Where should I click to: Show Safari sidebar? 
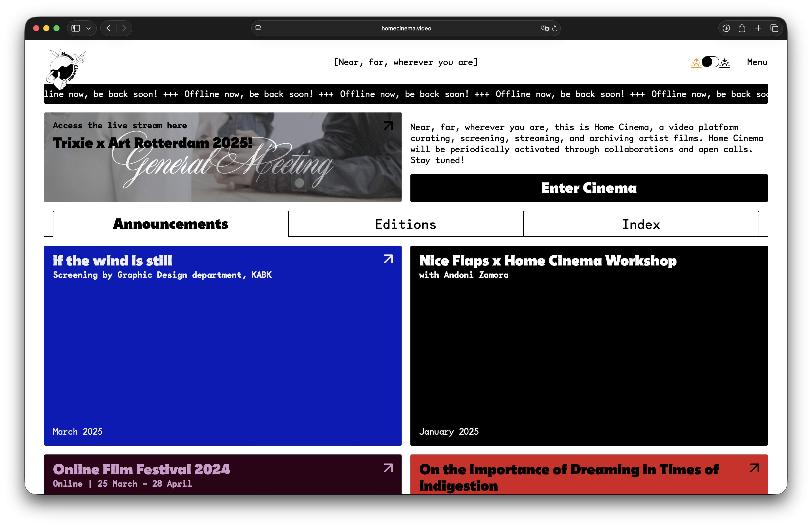(76, 28)
